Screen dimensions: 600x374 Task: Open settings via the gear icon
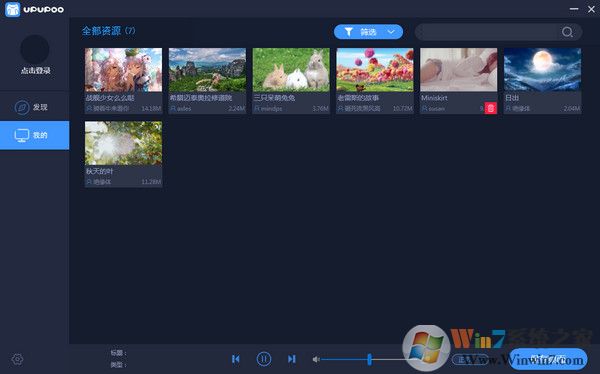pos(17,359)
